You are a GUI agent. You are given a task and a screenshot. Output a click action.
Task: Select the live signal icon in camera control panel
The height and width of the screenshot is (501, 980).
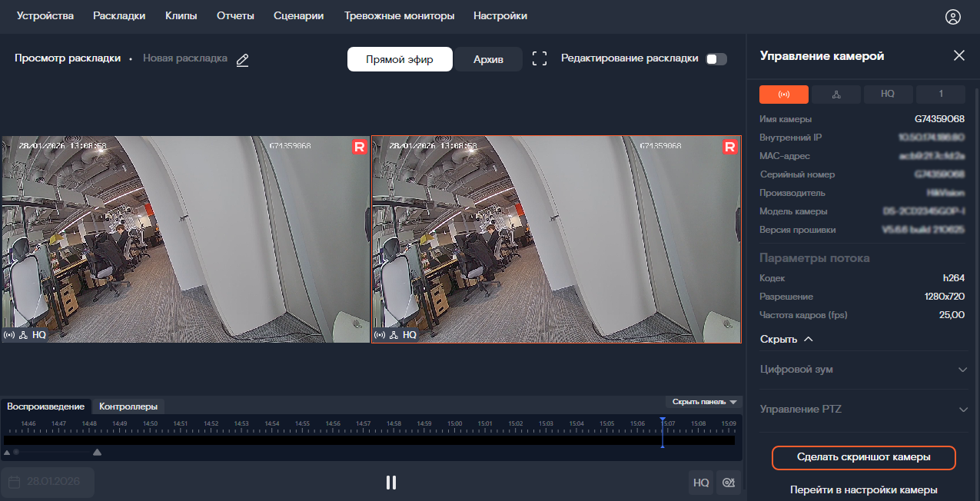[x=783, y=94]
